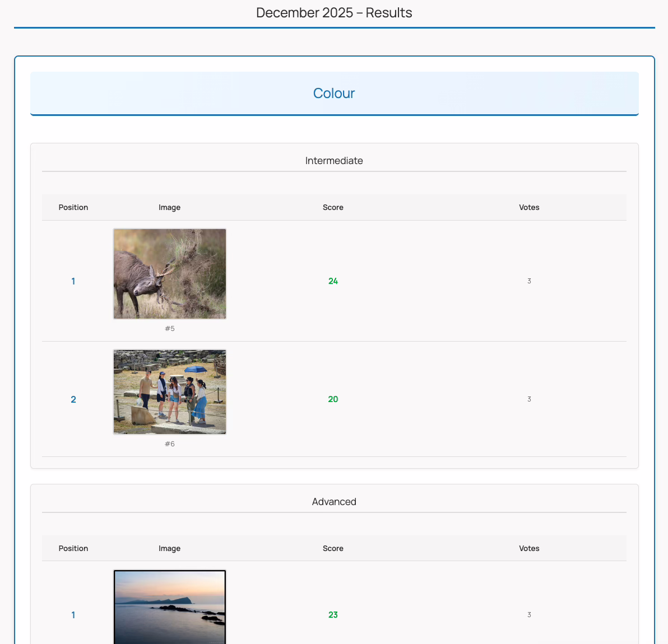Select the Votes column header under Advanced
Viewport: 668px width, 644px height.
pyautogui.click(x=529, y=548)
